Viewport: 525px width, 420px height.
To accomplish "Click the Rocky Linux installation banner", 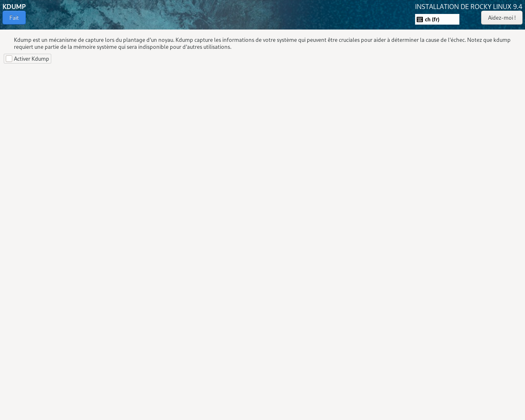I will (x=468, y=6).
